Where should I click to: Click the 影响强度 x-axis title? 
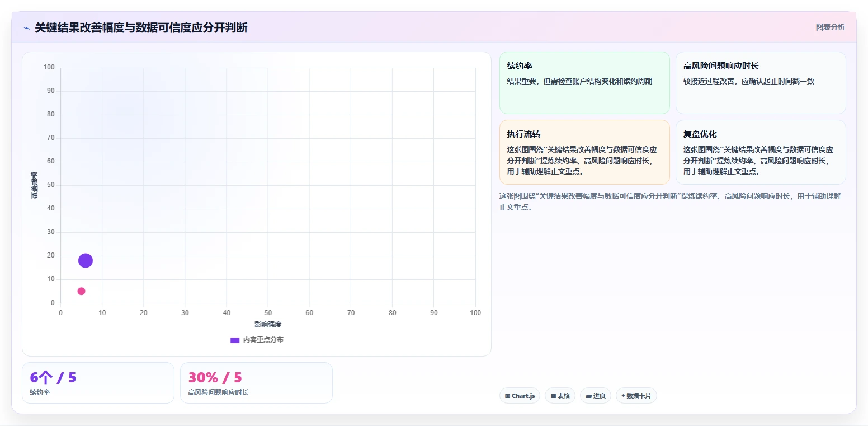(268, 325)
